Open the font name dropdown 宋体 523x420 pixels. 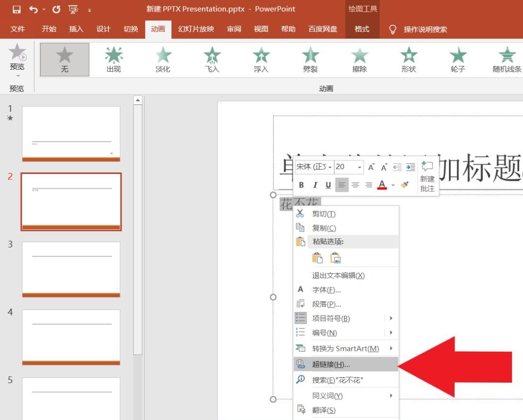pos(314,167)
